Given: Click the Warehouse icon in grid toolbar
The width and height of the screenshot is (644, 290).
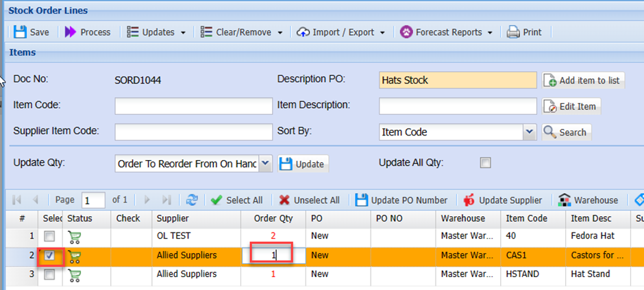Looking at the screenshot, I should tap(565, 200).
